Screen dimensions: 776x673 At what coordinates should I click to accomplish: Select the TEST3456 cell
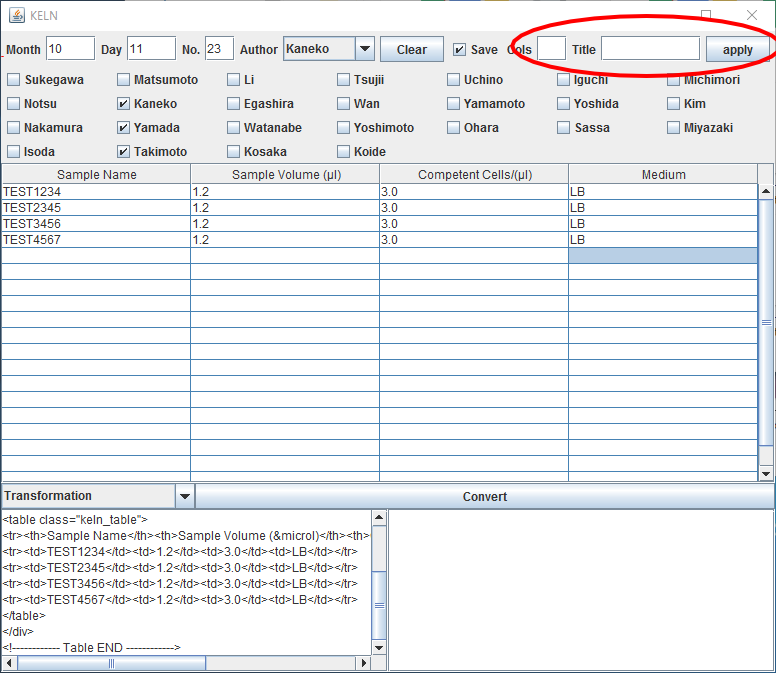pos(97,224)
